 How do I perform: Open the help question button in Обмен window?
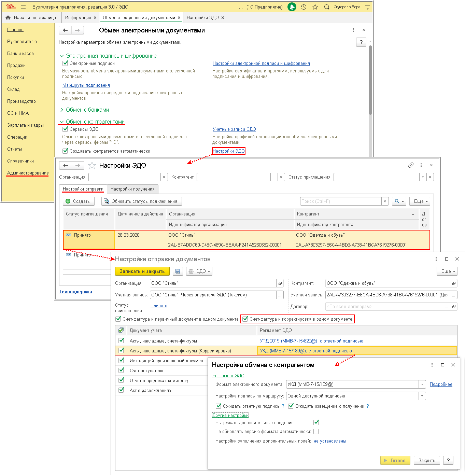361,42
